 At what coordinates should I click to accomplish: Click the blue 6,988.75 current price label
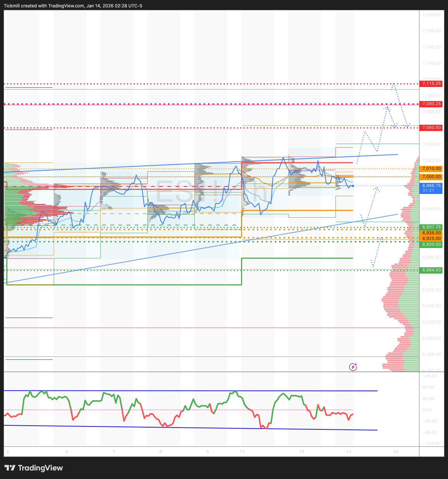click(x=431, y=185)
